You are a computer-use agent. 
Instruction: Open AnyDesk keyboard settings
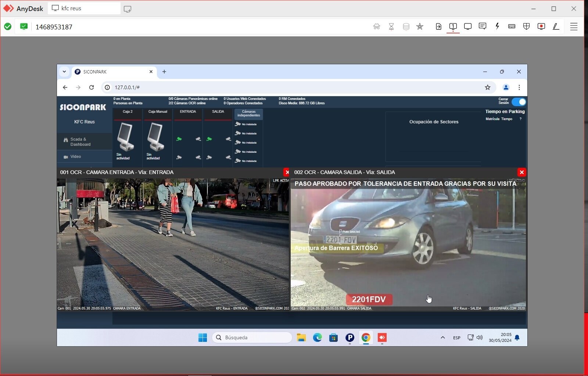point(512,26)
